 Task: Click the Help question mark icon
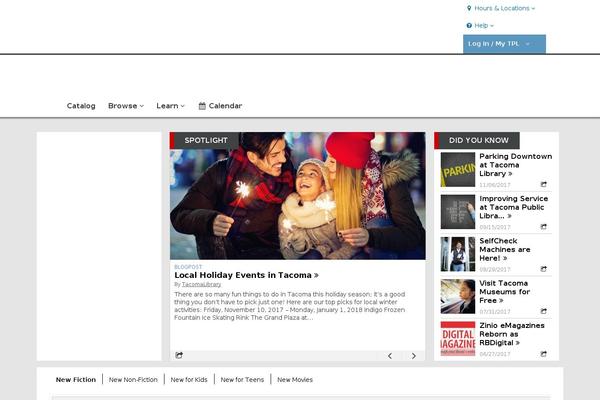(469, 26)
